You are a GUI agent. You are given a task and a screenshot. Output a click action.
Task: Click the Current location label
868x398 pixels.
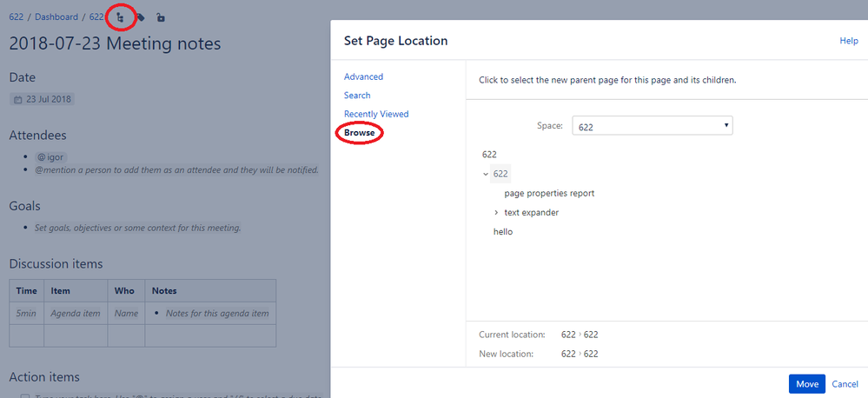pos(512,335)
